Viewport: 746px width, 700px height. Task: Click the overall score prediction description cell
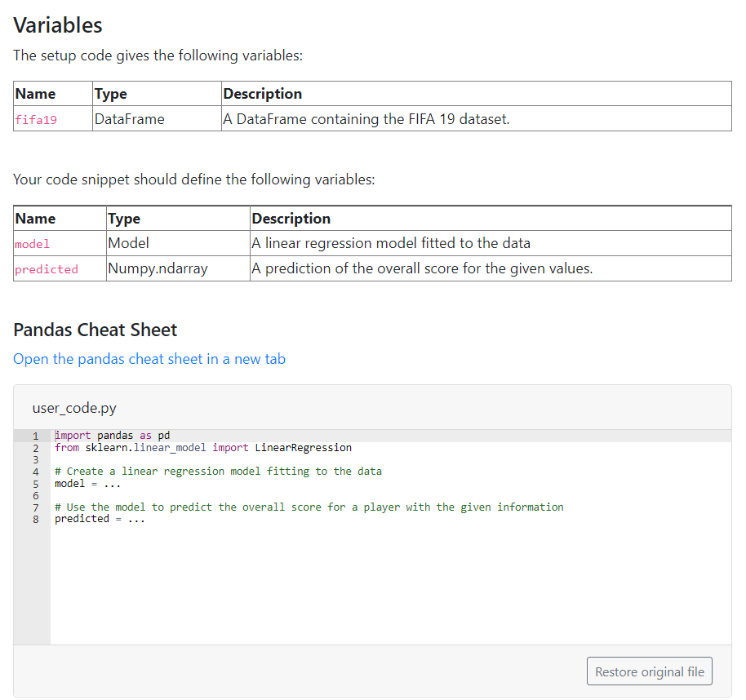point(491,268)
